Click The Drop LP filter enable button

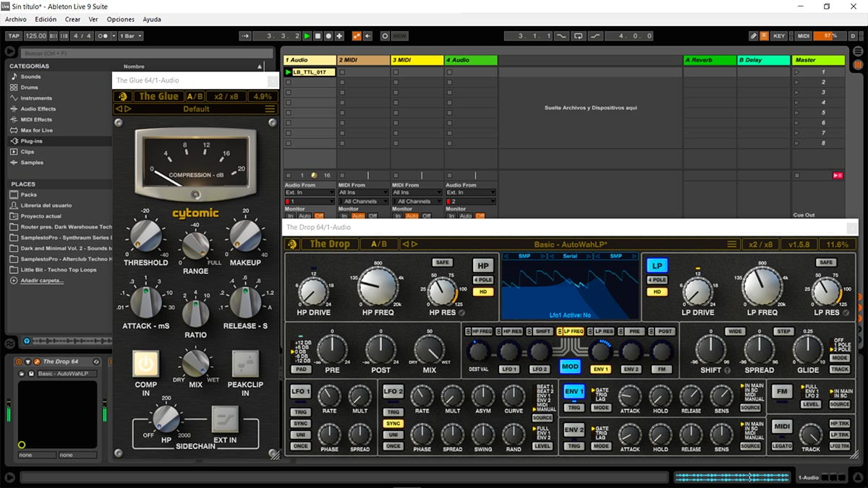tap(656, 265)
